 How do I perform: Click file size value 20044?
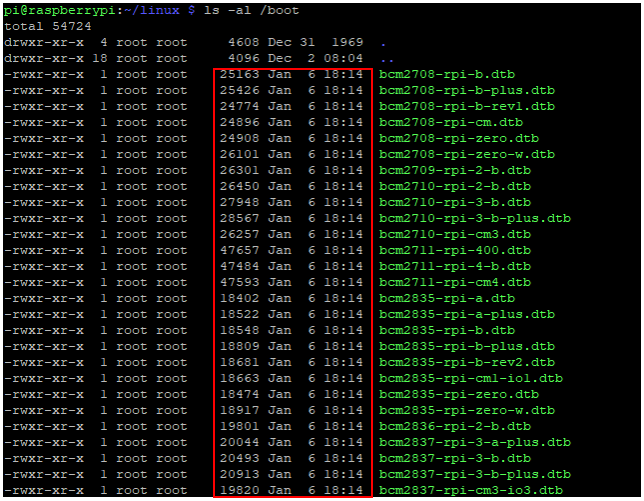239,443
